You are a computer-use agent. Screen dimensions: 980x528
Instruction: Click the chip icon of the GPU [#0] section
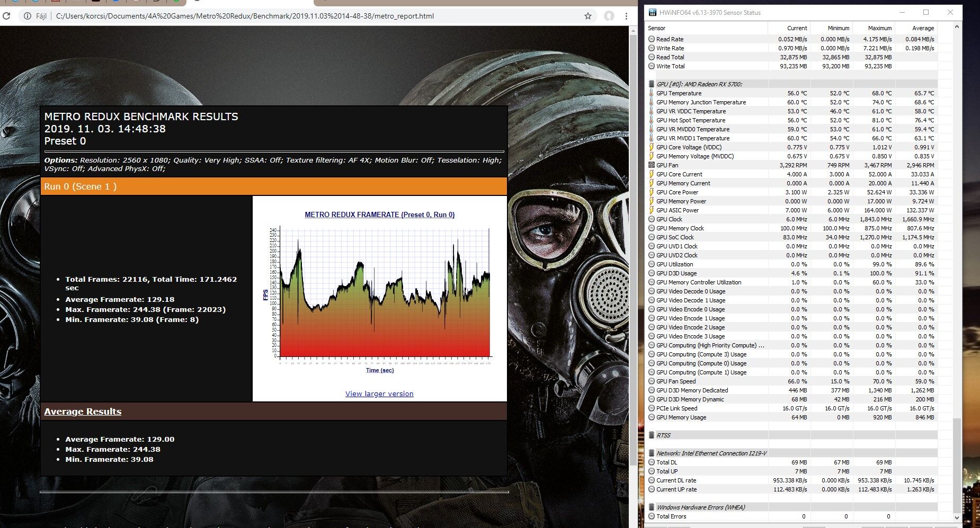pyautogui.click(x=652, y=84)
